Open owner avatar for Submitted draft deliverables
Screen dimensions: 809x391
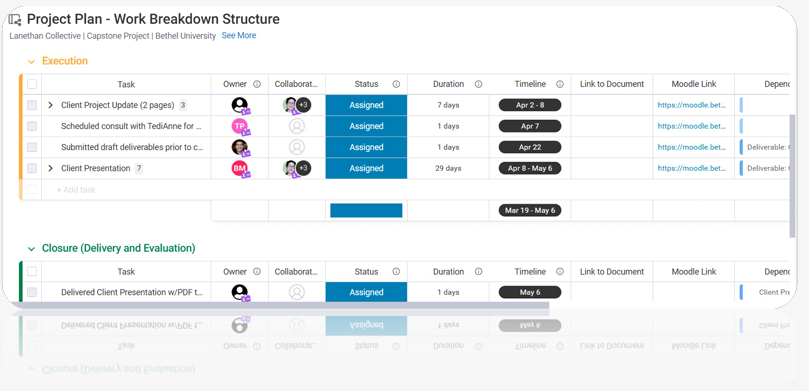click(x=239, y=147)
